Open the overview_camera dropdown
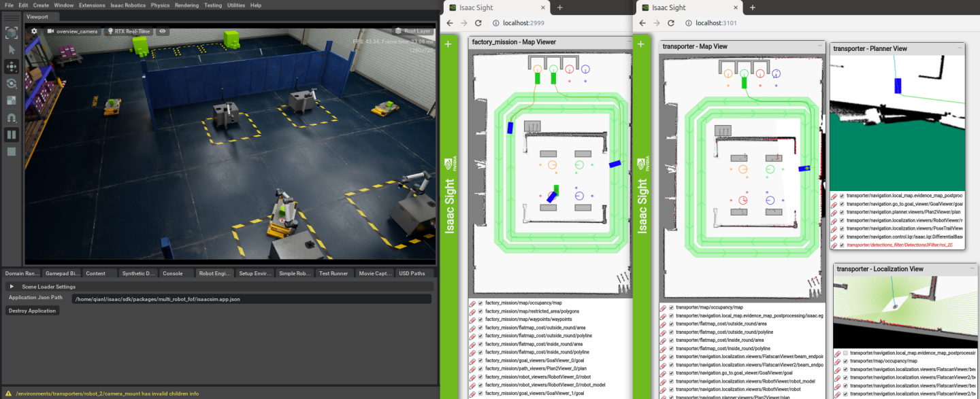Viewport: 980px width, 399px height. pyautogui.click(x=72, y=31)
